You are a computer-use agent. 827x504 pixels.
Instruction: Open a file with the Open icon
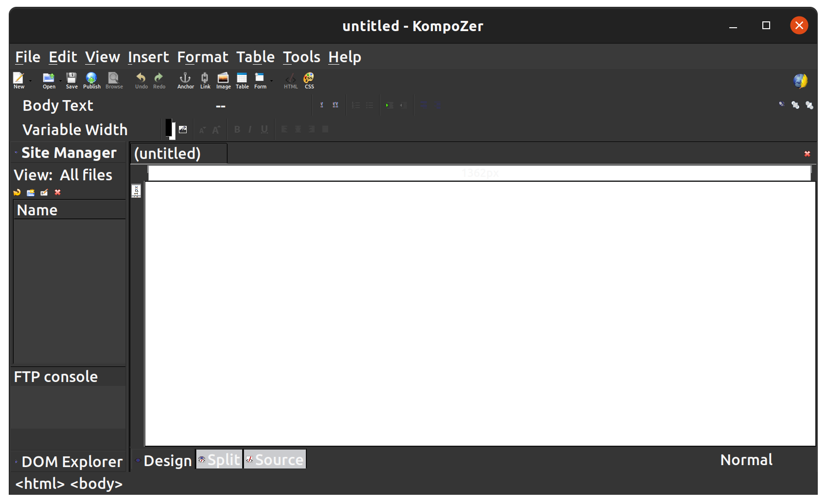pyautogui.click(x=49, y=80)
